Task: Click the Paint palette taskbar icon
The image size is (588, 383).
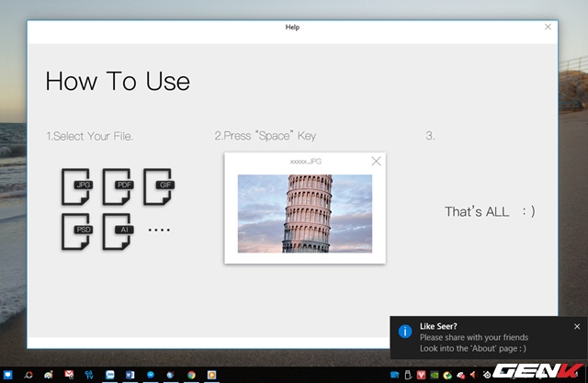Action: coord(48,375)
